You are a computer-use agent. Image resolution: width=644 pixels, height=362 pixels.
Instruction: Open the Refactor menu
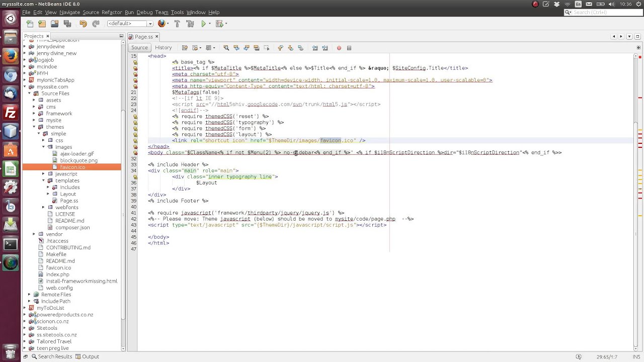112,12
